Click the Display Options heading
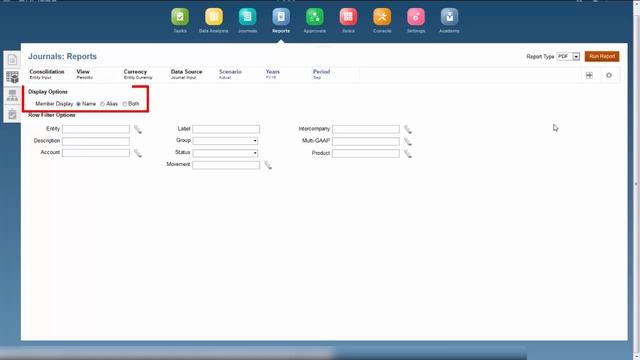Screen dimensions: 640x360 tap(48, 92)
